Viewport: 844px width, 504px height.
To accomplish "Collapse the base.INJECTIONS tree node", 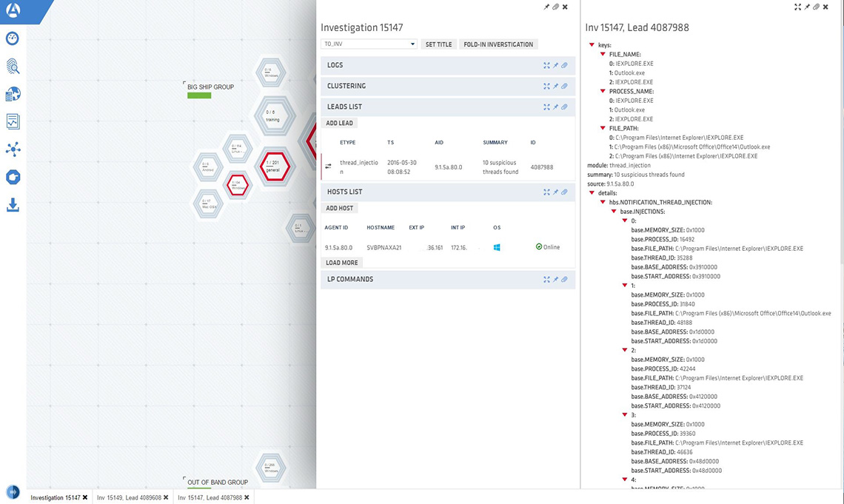I will (613, 212).
